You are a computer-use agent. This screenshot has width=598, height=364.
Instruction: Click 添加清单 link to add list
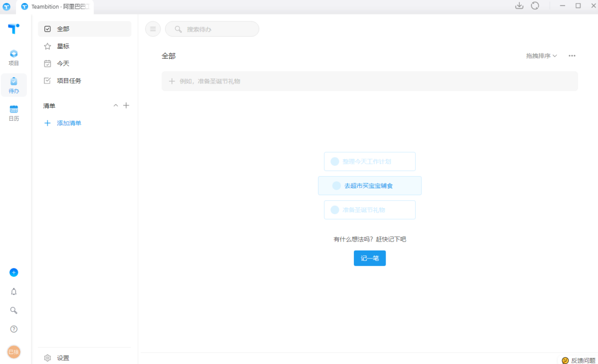point(69,123)
